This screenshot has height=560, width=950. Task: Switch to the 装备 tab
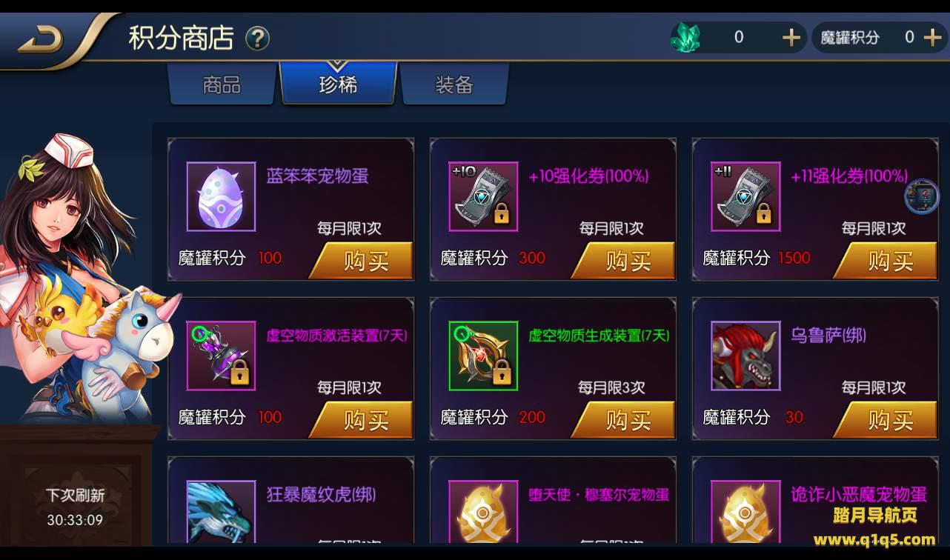(x=454, y=84)
